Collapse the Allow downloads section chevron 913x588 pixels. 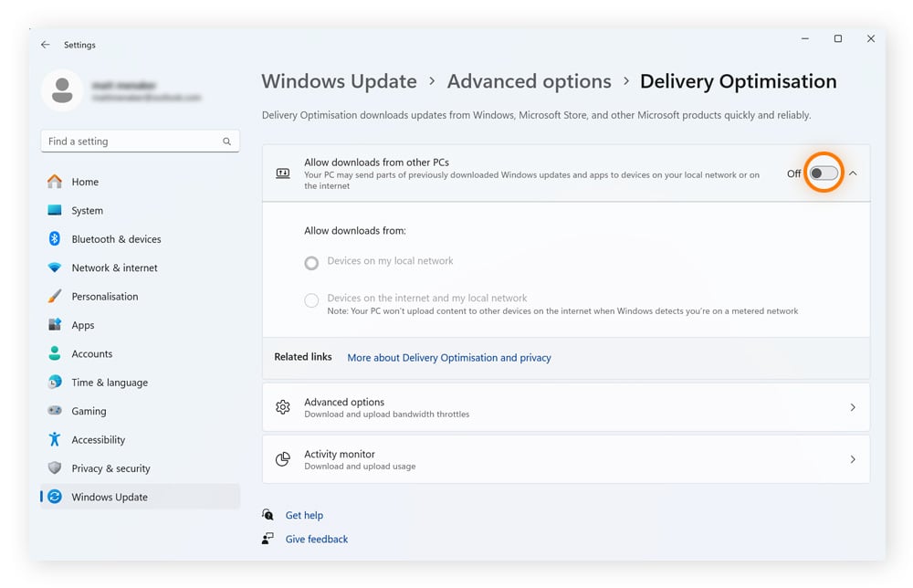[x=853, y=173]
